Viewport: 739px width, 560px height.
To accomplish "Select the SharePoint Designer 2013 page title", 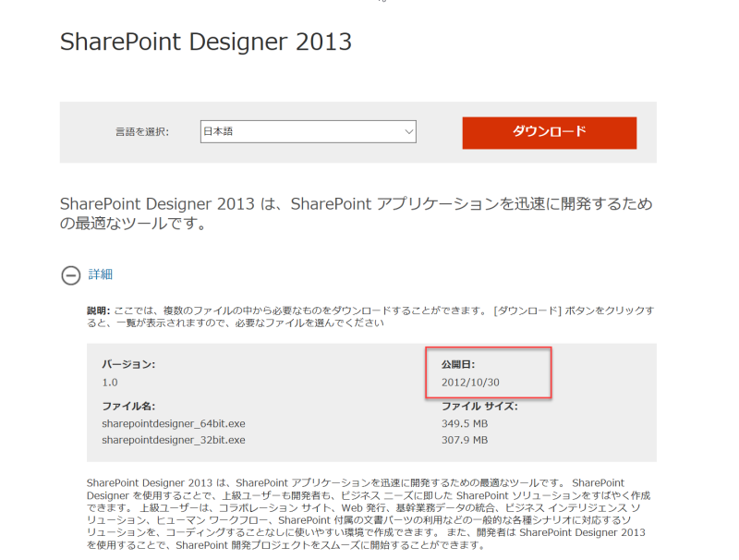I will (x=206, y=42).
